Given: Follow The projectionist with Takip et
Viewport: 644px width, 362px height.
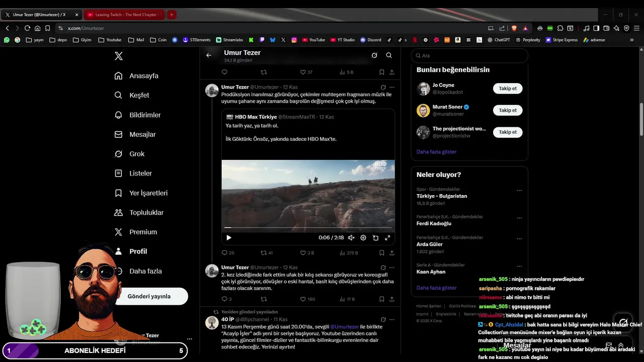Looking at the screenshot, I should tap(508, 132).
